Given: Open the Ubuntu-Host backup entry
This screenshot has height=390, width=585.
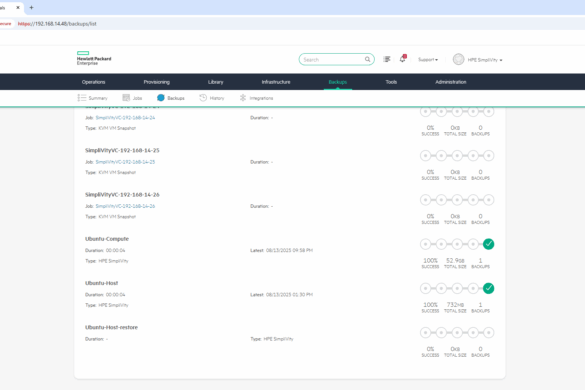Looking at the screenshot, I should pyautogui.click(x=101, y=283).
